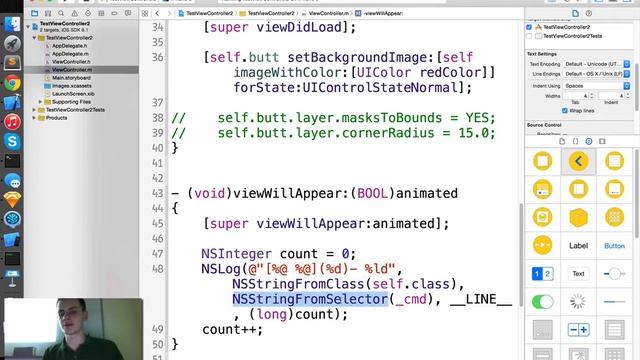Adjust the Indent width stepper
Screen dimensions: 640x360
point(628,96)
